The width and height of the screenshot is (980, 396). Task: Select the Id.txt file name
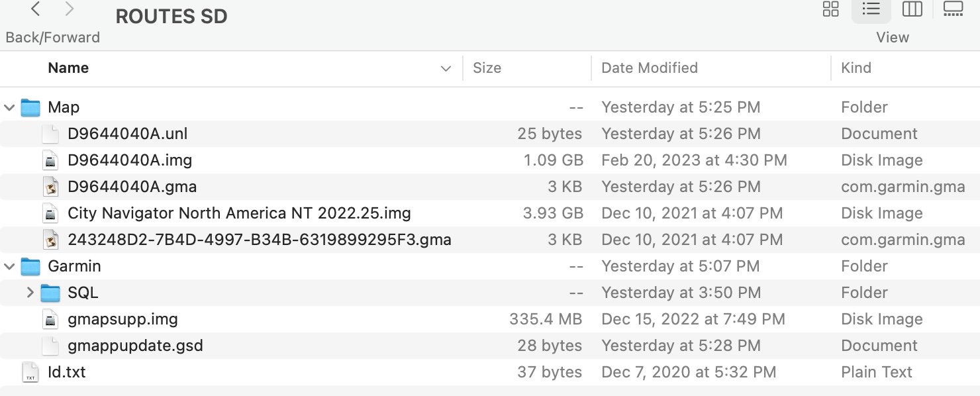66,372
